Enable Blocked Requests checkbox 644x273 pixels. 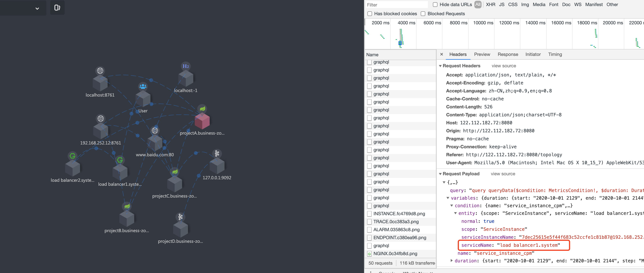tap(423, 14)
